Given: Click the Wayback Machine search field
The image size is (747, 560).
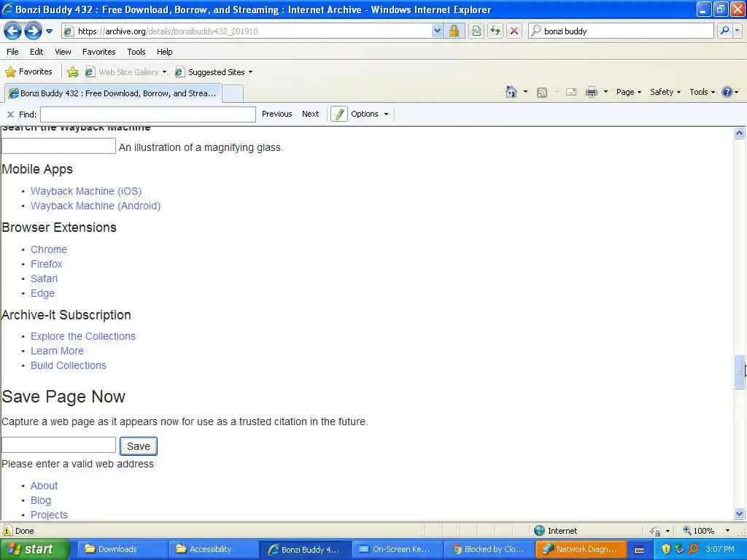Looking at the screenshot, I should pos(58,146).
